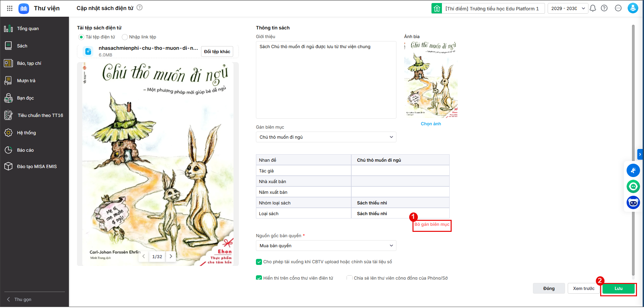Click the large book page preview
This screenshot has width=644, height=308.
pos(158,164)
